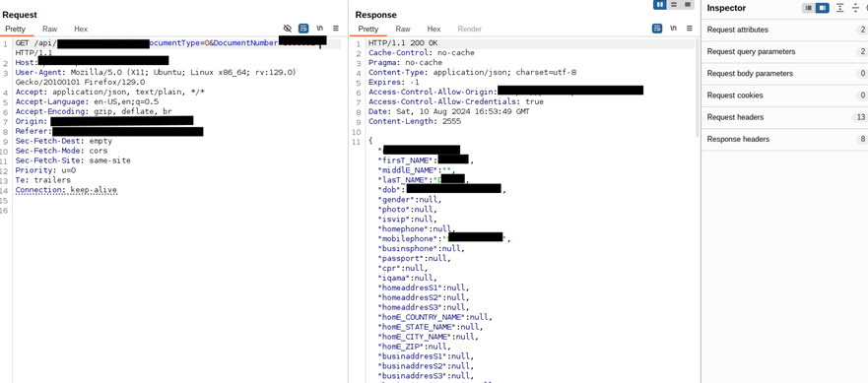Image resolution: width=868 pixels, height=383 pixels.
Task: Select top-bottom split layout icon
Action: coord(674,4)
